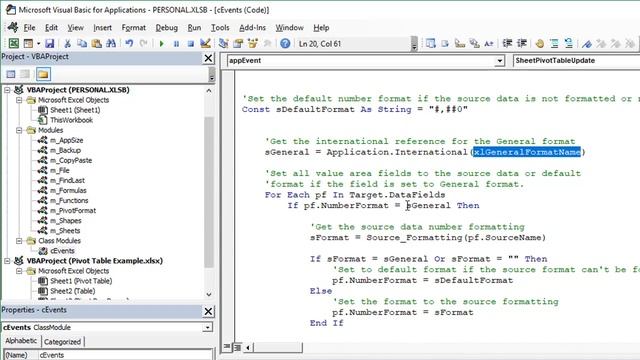Click the Project tree scrollbar up arrow
This screenshot has width=640, height=360.
pos(209,91)
